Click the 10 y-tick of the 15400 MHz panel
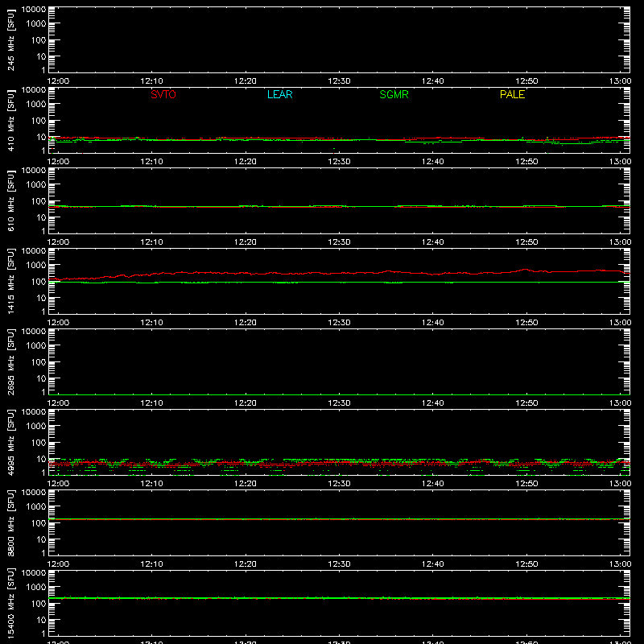This screenshot has height=644, width=644. tap(41, 620)
